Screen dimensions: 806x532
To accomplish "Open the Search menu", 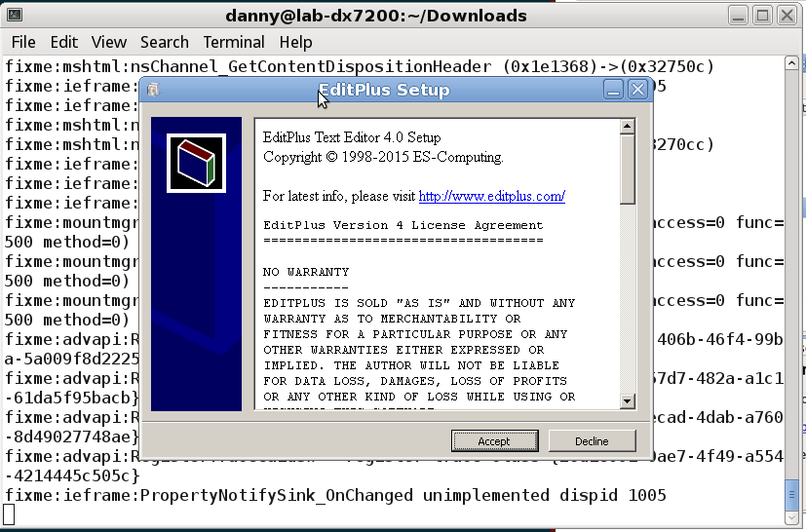I will point(165,42).
